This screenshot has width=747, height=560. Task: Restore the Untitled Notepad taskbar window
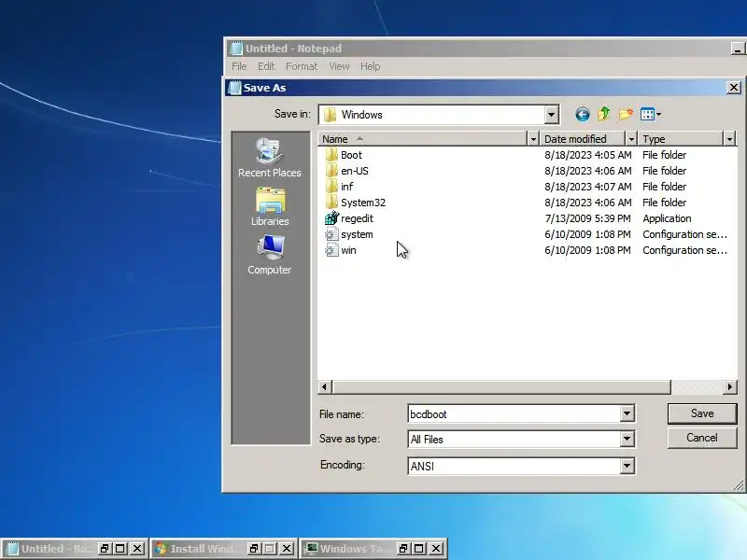click(x=105, y=549)
